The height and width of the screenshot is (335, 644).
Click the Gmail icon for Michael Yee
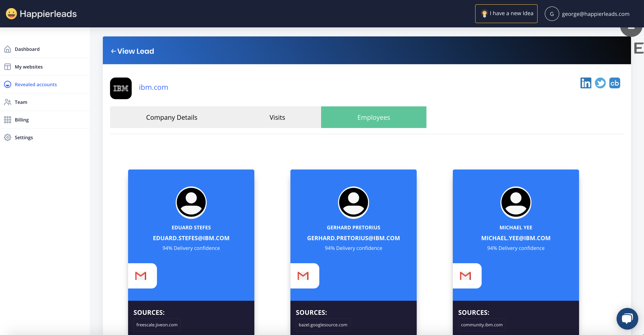465,276
